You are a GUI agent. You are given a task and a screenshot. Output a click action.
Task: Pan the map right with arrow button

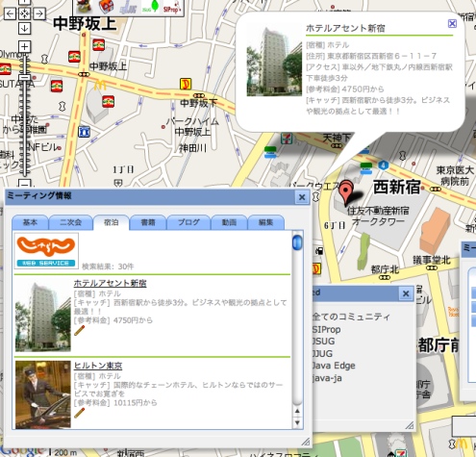39,13
